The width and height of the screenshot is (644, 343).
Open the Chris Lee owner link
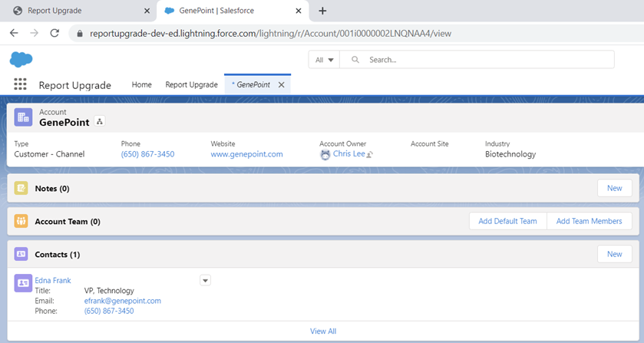coord(349,153)
